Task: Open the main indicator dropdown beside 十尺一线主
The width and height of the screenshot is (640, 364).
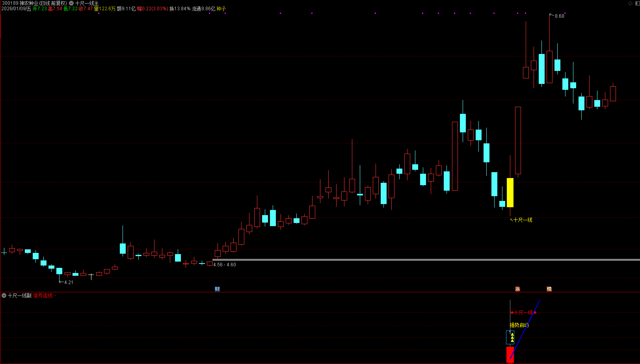Action: click(71, 3)
